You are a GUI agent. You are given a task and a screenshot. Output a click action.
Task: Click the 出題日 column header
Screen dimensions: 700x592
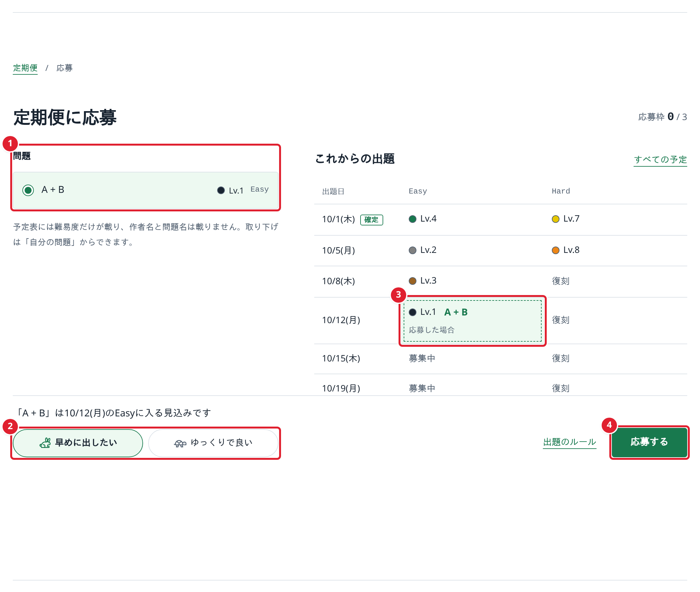[333, 191]
